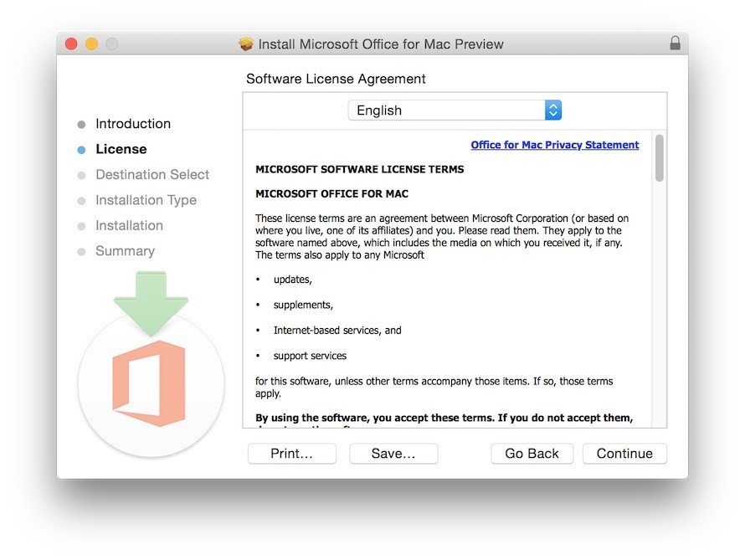Click the Installation step in the sidebar
This screenshot has width=745, height=560.
129,226
